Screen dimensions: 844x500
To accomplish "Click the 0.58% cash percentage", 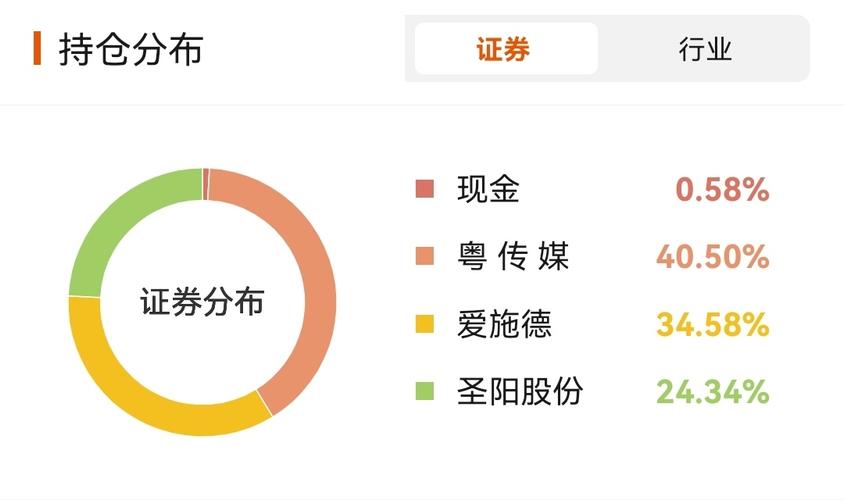I will [722, 189].
